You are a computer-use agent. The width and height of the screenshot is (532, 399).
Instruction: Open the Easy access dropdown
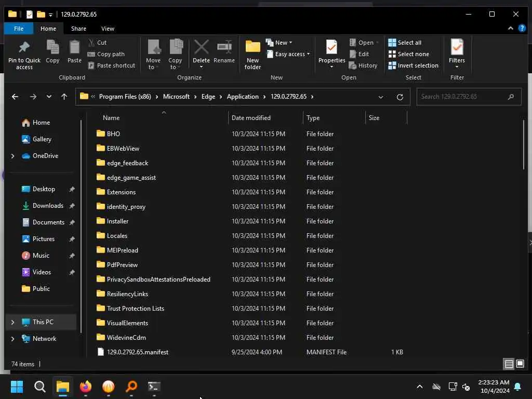[288, 54]
